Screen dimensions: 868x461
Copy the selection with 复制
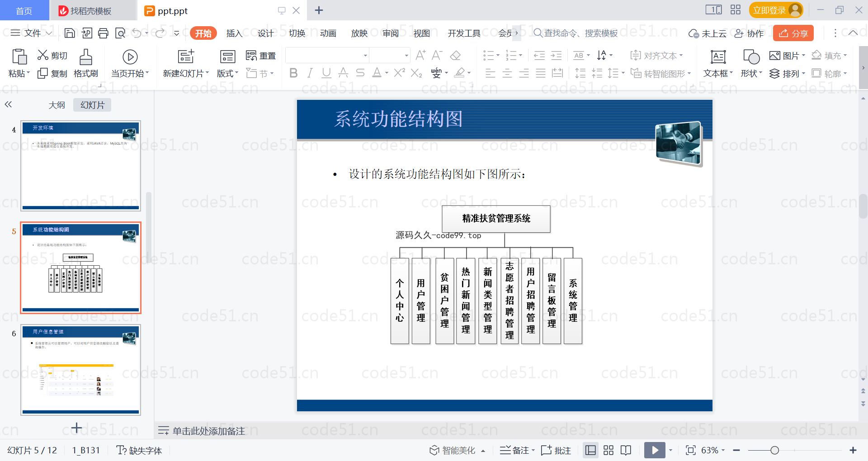click(x=52, y=73)
